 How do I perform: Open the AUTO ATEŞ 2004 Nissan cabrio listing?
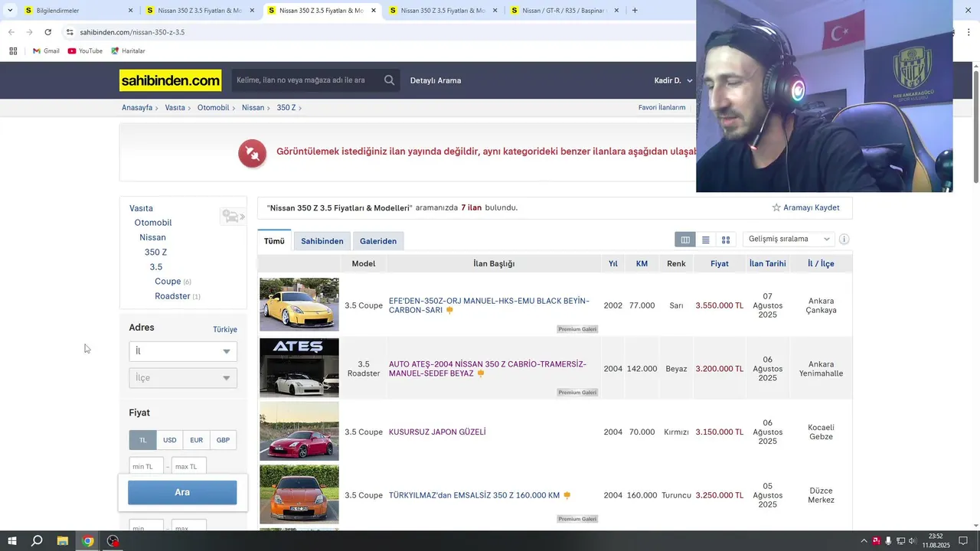pos(488,369)
